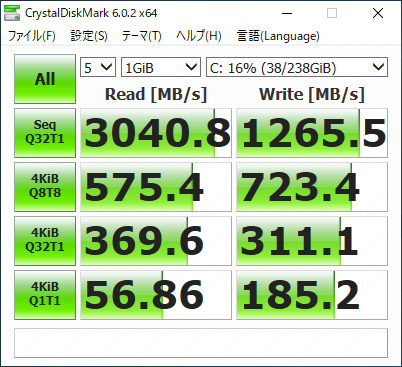Click the empty comment field at bottom

point(201,343)
